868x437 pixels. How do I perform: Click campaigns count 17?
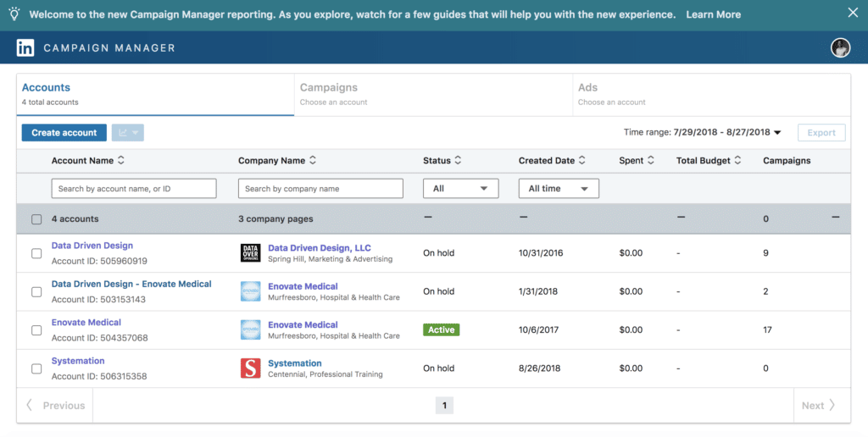coord(767,329)
